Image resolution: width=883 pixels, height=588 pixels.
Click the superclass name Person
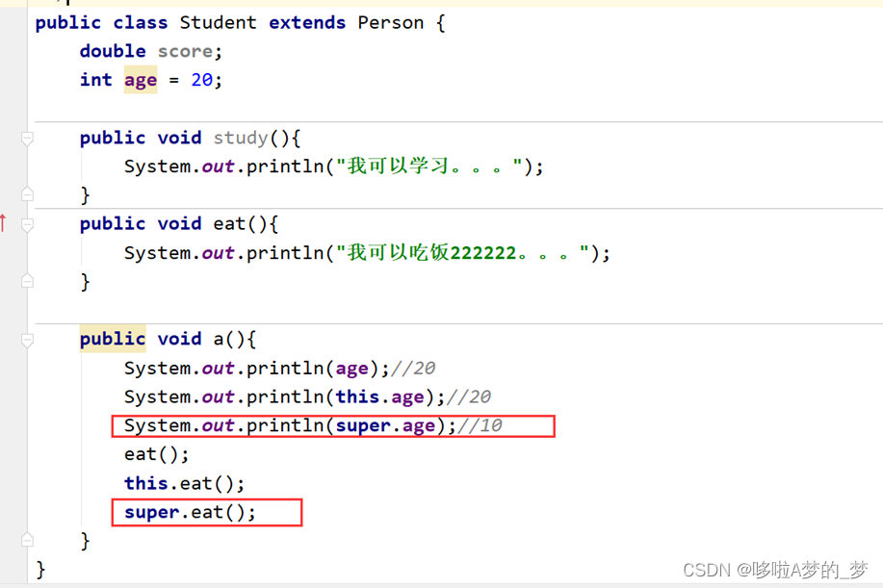coord(390,22)
